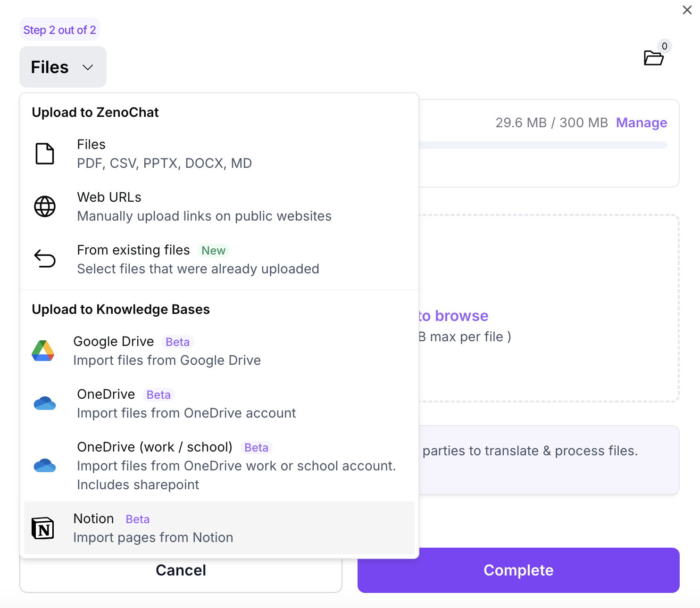700x608 pixels.
Task: Click the purple Complete button
Action: pyautogui.click(x=518, y=570)
